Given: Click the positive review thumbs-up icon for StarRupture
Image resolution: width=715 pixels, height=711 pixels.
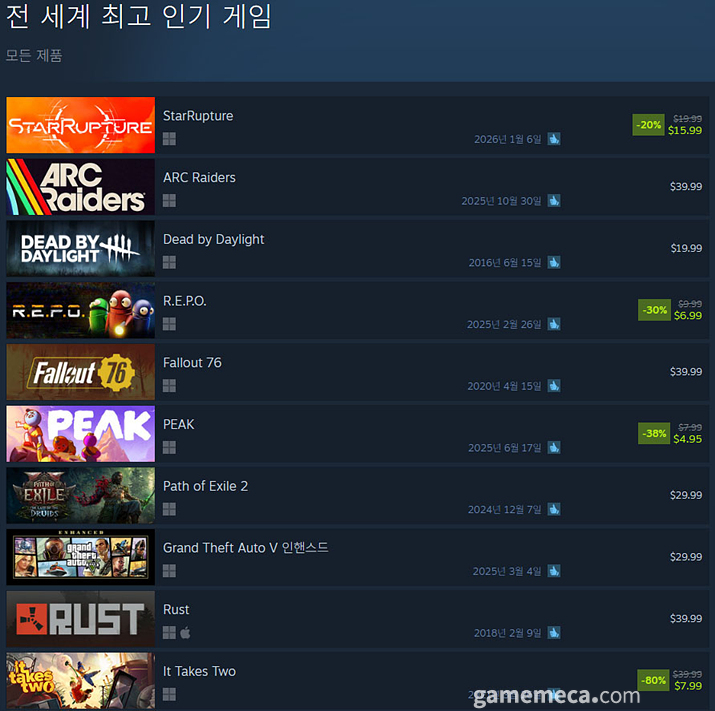Looking at the screenshot, I should coord(554,139).
